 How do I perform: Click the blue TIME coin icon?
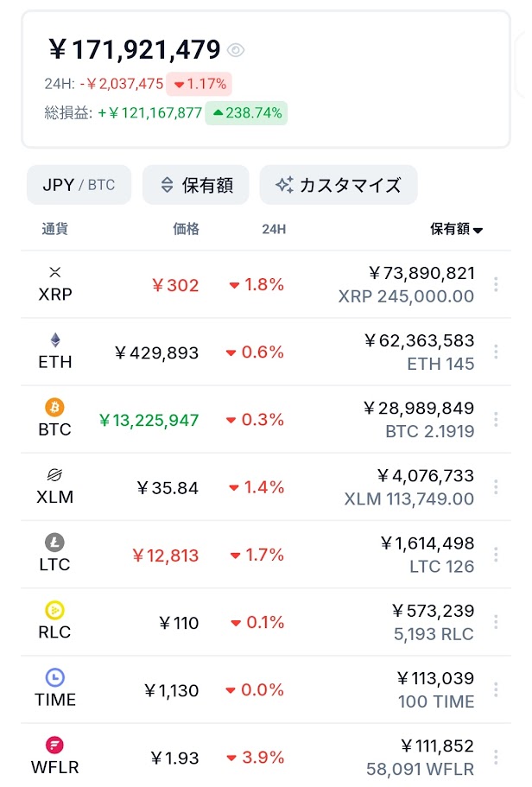point(55,677)
